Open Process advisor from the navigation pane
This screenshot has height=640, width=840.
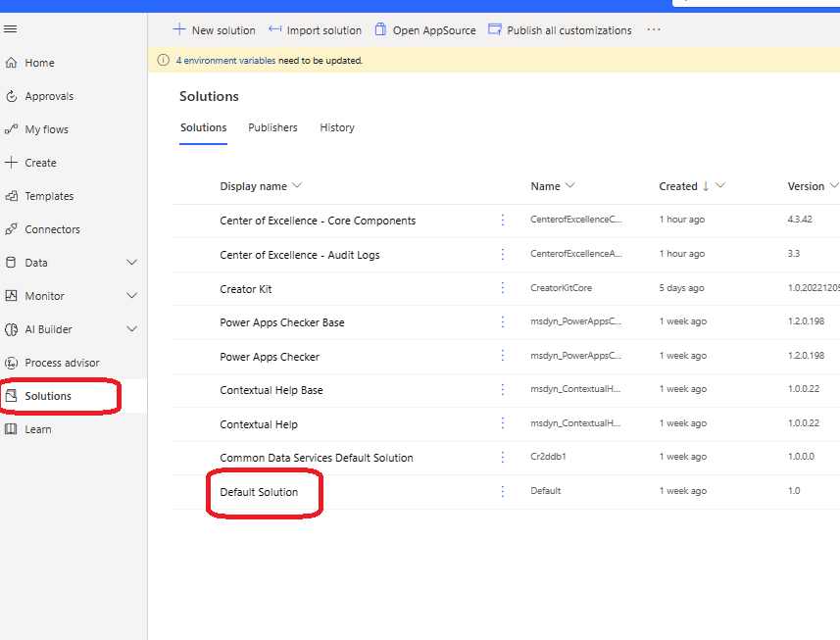tap(57, 362)
